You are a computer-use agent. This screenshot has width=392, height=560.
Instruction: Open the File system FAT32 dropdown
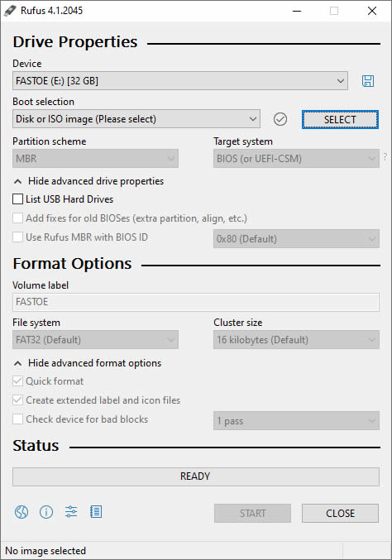[x=95, y=339]
